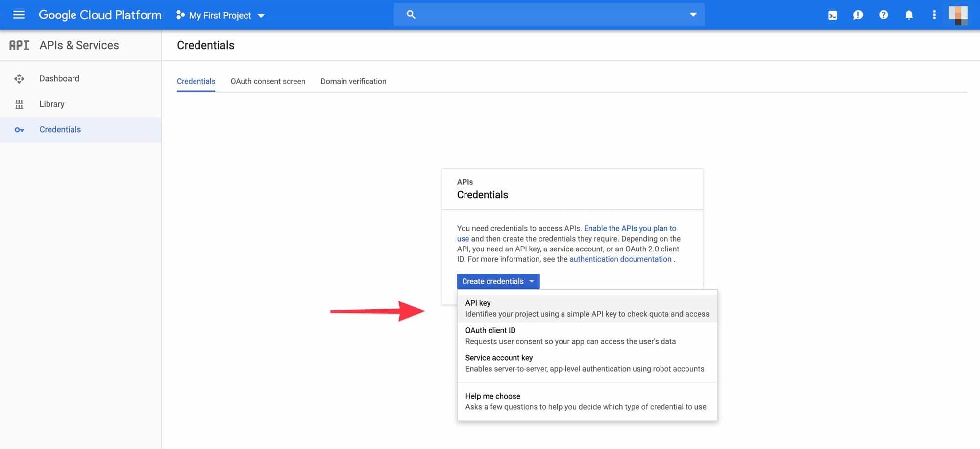980x449 pixels.
Task: Open the notifications bell
Action: (909, 15)
